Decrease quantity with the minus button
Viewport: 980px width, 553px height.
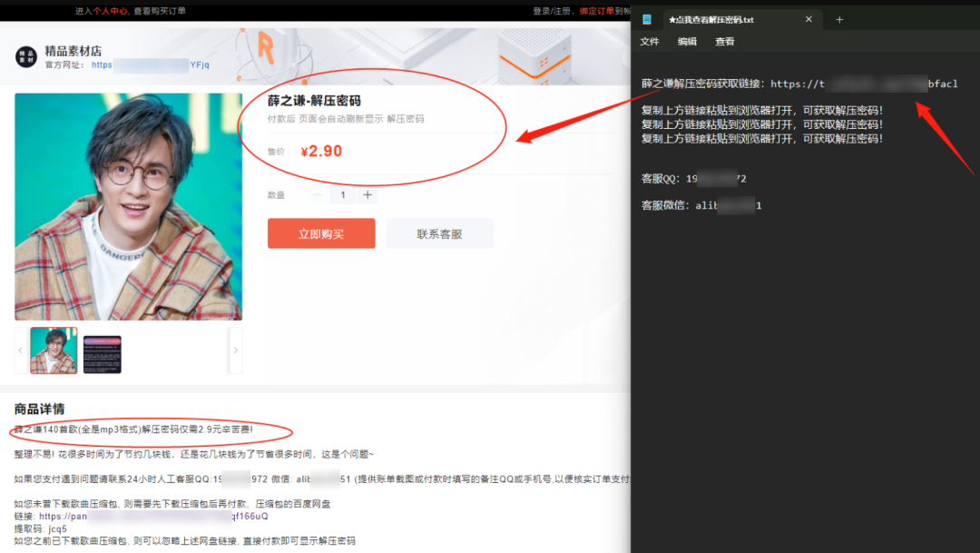318,195
